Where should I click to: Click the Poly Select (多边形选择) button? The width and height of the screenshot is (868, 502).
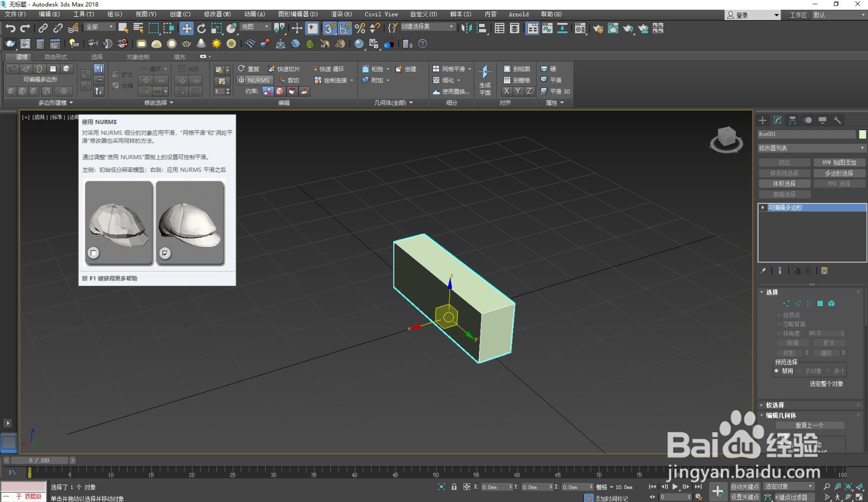[839, 173]
